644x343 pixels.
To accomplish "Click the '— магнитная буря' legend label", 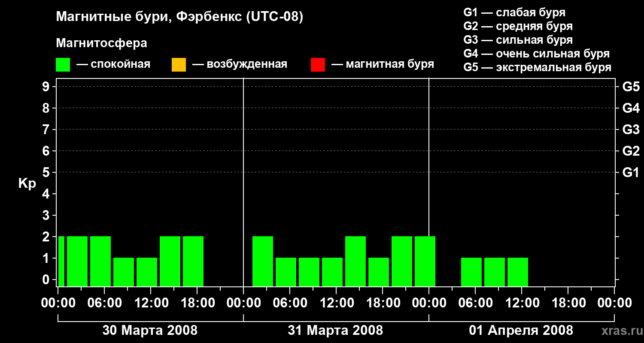I will (383, 64).
